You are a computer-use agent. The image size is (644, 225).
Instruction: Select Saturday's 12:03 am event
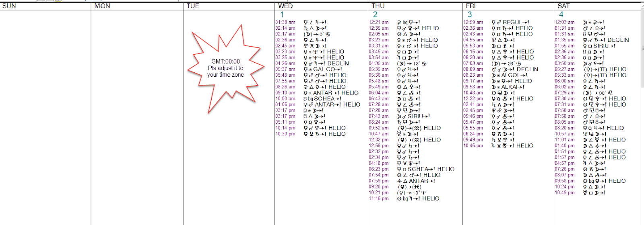(580, 22)
